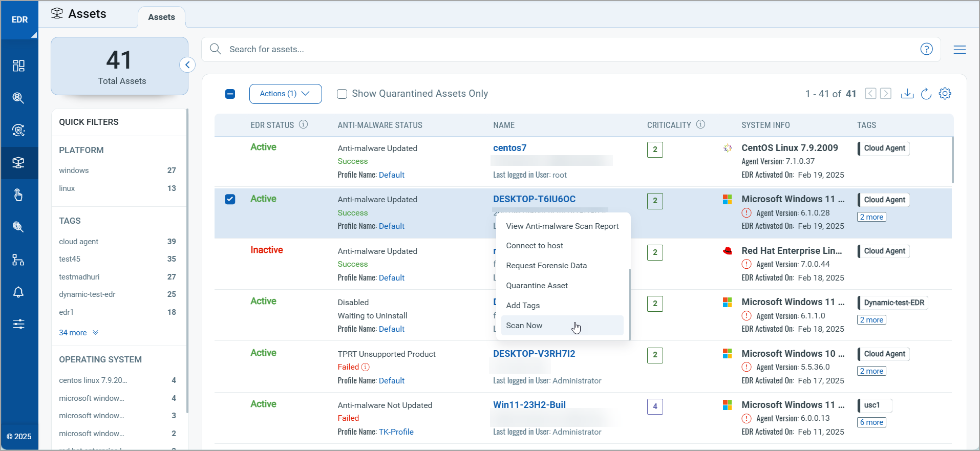The image size is (980, 451).
Task: Open the TK-Profile profile link
Action: coord(396,432)
